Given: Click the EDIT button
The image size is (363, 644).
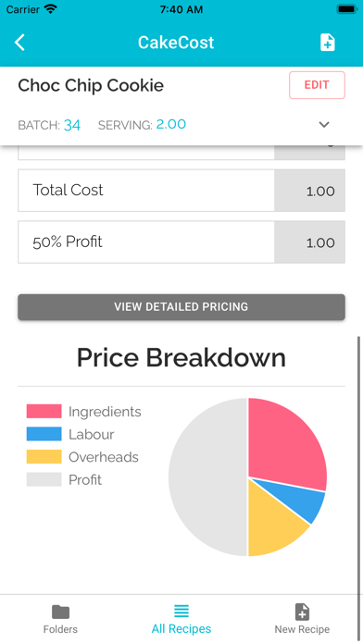Looking at the screenshot, I should click(317, 85).
